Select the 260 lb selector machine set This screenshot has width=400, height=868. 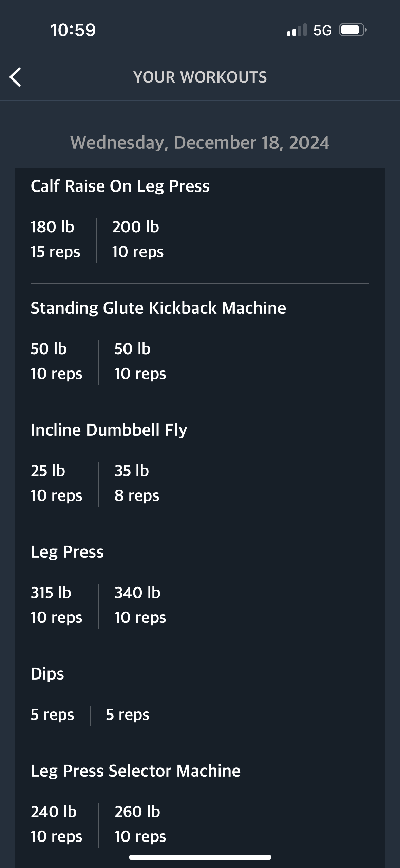click(x=140, y=824)
